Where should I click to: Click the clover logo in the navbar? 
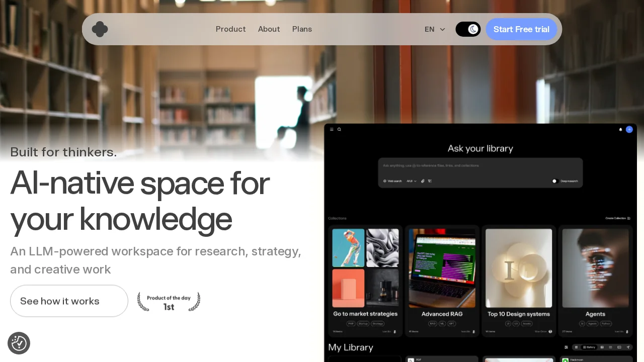click(x=100, y=29)
